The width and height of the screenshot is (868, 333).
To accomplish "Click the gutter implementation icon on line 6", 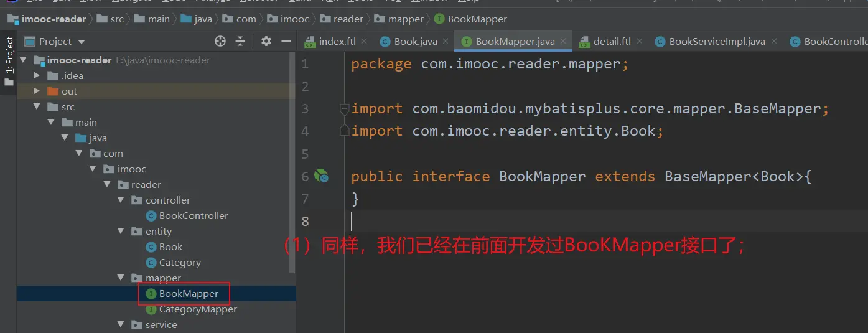I will click(321, 177).
